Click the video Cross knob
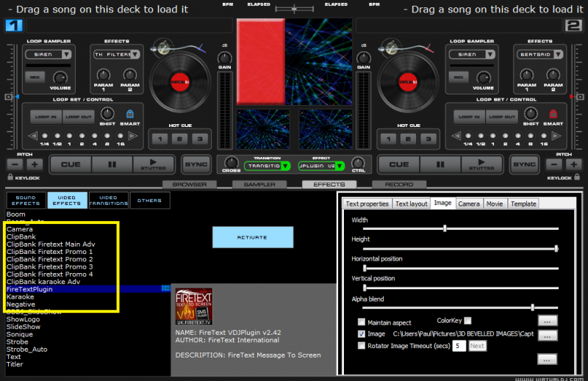This screenshot has width=588, height=381. (x=231, y=162)
